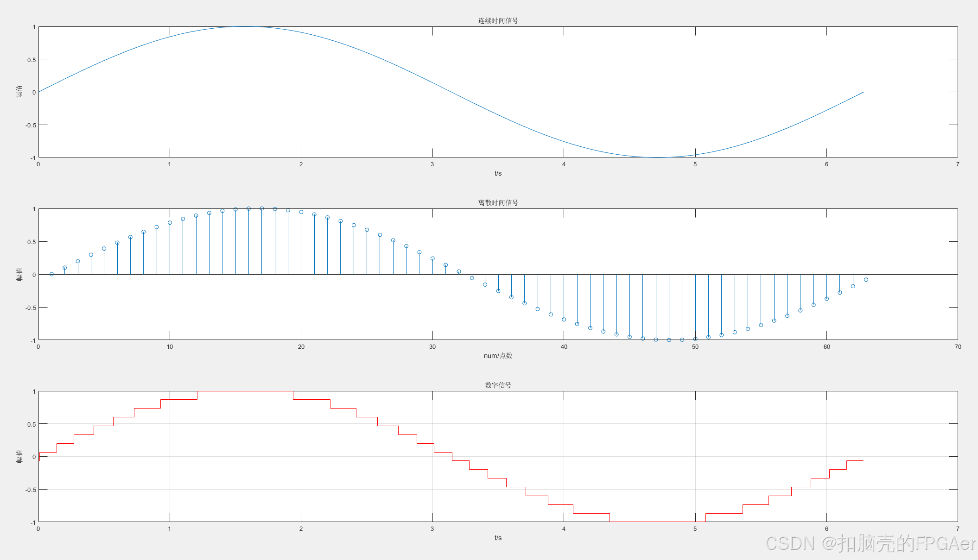Click the 幅值 y-axis label of the stem plot
Viewport: 978px width, 560px height.
19,274
